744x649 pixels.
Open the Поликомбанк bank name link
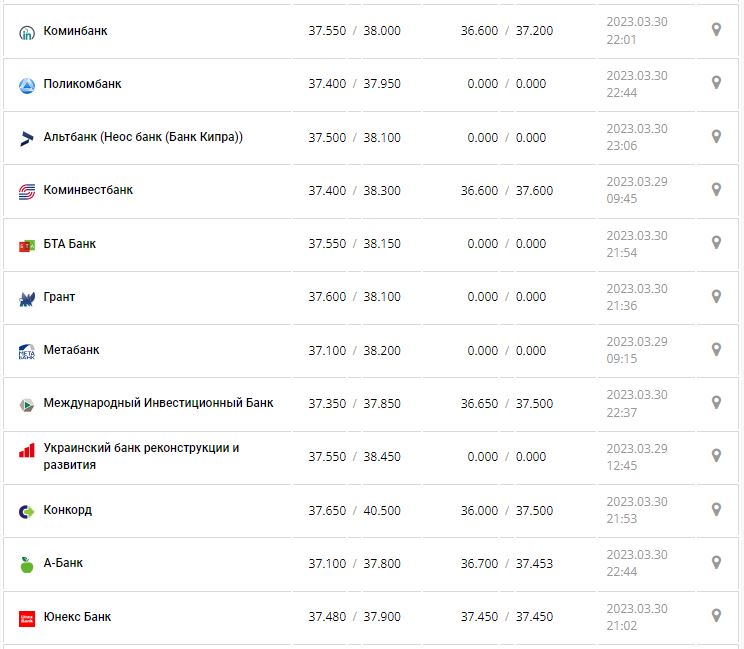82,84
